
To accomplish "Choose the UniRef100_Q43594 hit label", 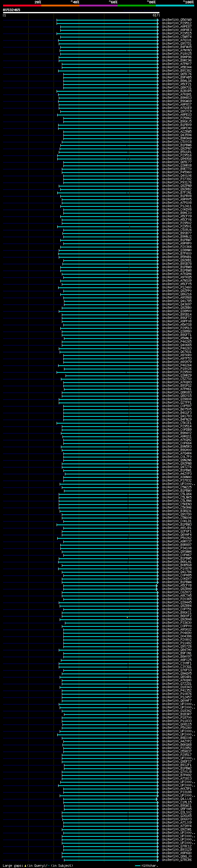I will coord(177,135).
